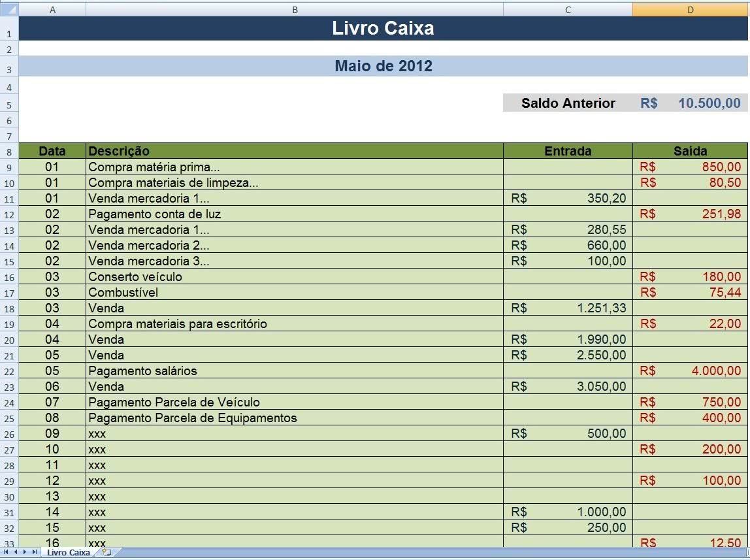750x560 pixels.
Task: Select the 75,44 Saída cell
Action: (x=690, y=292)
